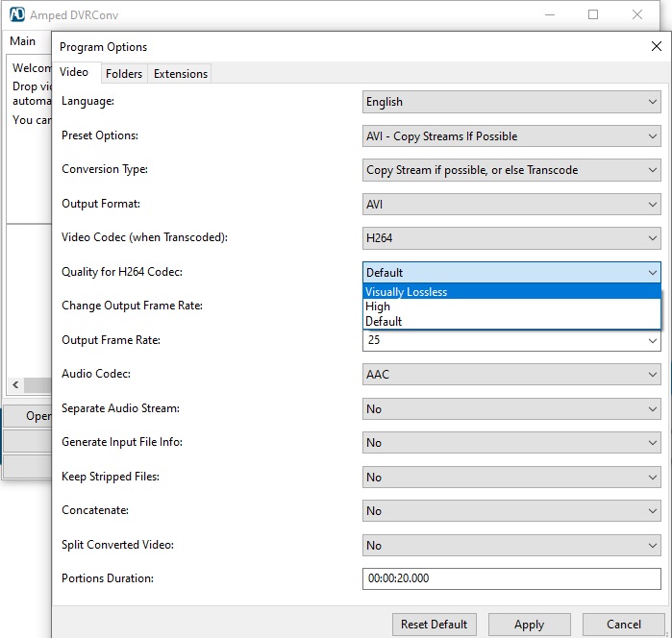
Task: Expand the Audio Codec dropdown
Action: (x=511, y=375)
